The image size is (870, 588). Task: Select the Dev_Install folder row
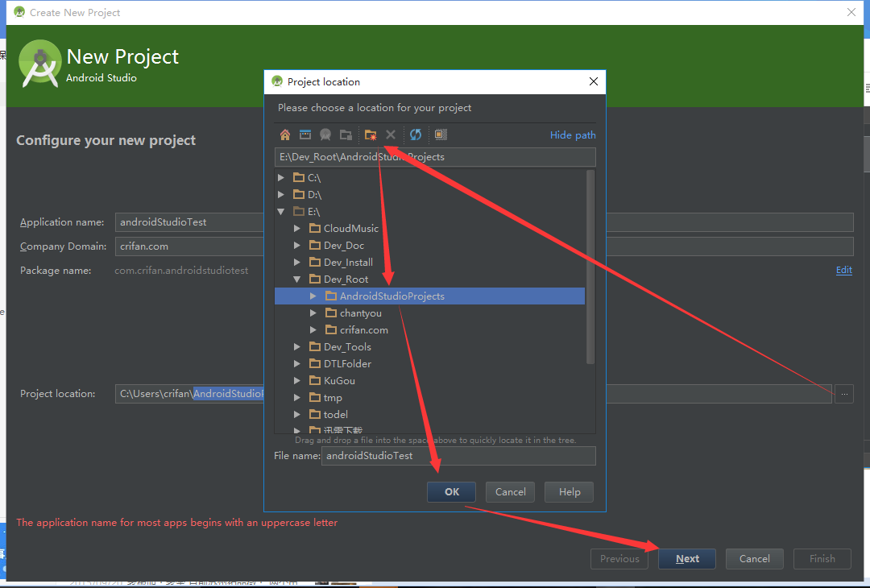[x=430, y=263]
